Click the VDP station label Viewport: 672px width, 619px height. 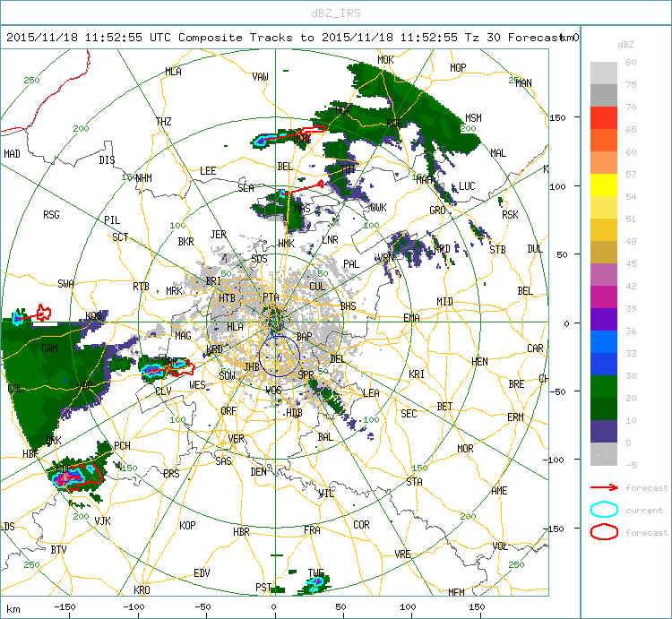pyautogui.click(x=85, y=385)
